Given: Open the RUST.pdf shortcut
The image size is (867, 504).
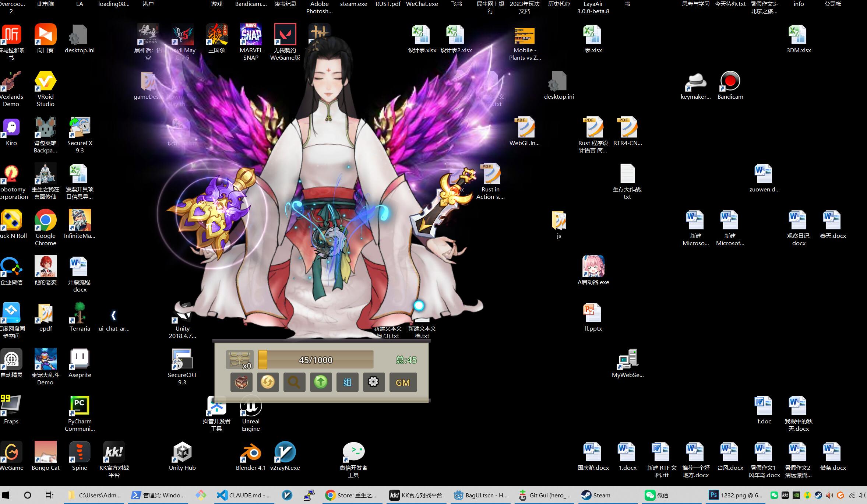Looking at the screenshot, I should pyautogui.click(x=387, y=4).
